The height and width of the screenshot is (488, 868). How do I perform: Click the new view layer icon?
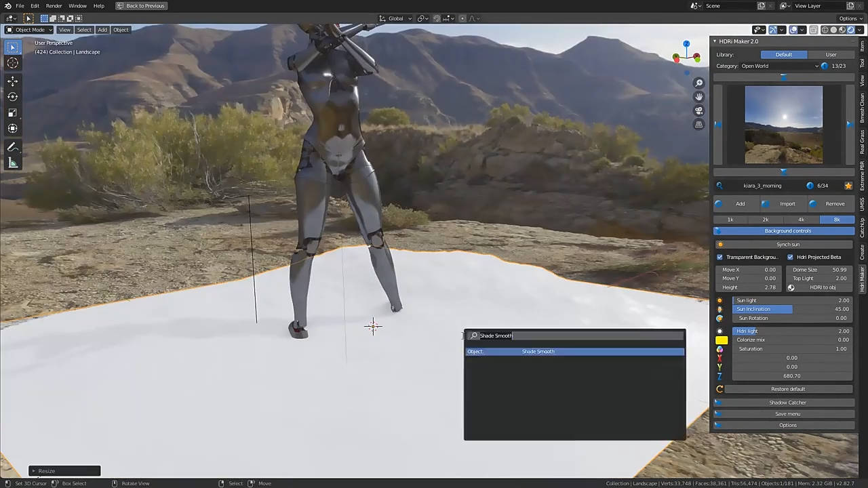[850, 6]
